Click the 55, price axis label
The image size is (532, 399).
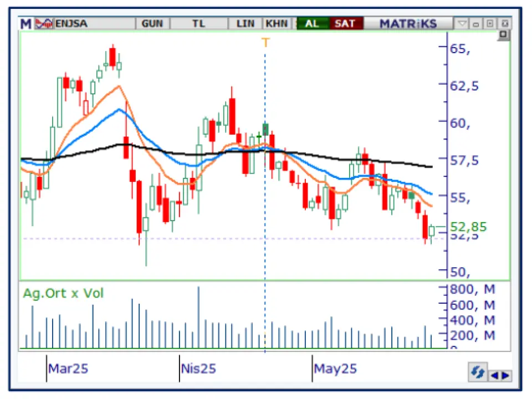pos(460,198)
